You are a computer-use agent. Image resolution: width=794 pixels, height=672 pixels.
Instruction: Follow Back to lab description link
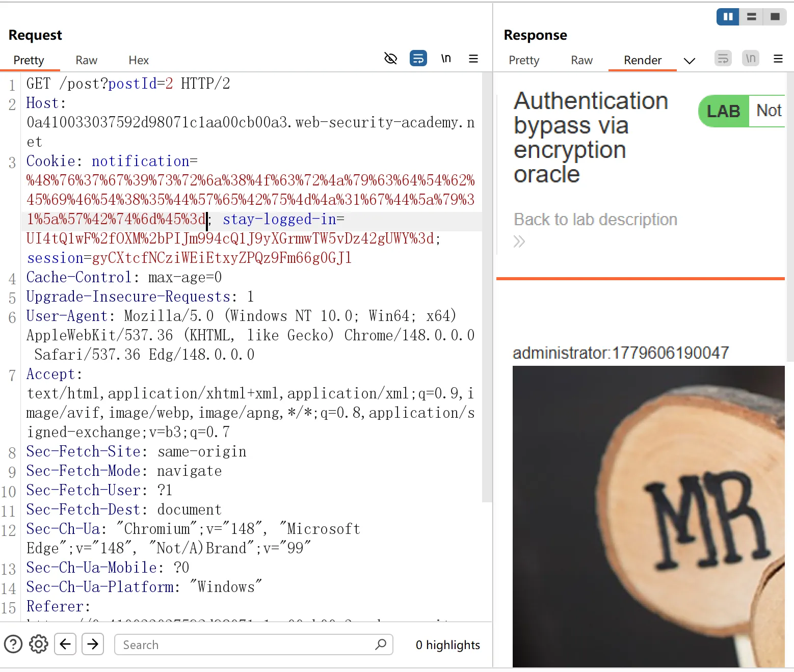point(595,220)
